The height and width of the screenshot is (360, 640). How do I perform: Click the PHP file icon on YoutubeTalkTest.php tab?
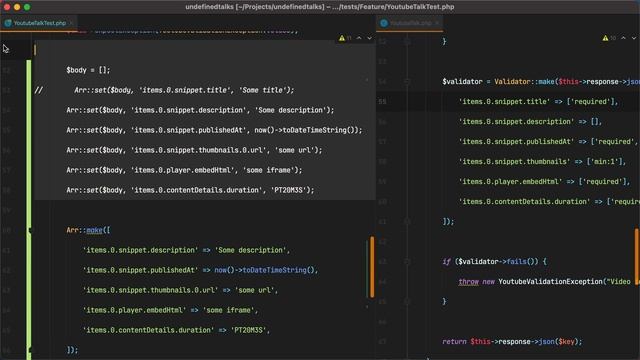tap(8, 23)
